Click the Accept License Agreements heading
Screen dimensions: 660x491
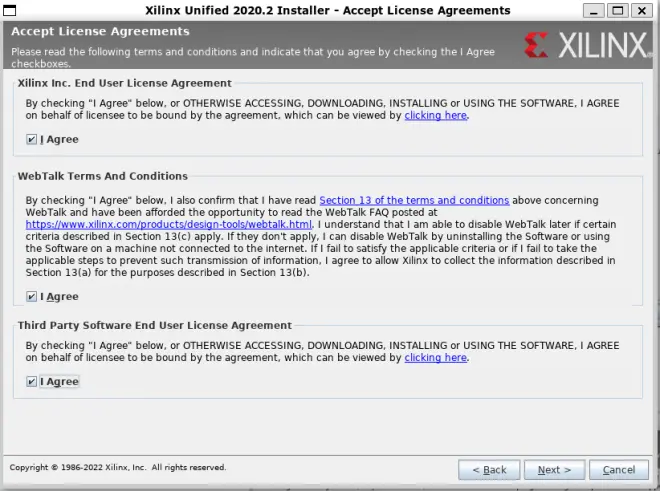point(100,32)
